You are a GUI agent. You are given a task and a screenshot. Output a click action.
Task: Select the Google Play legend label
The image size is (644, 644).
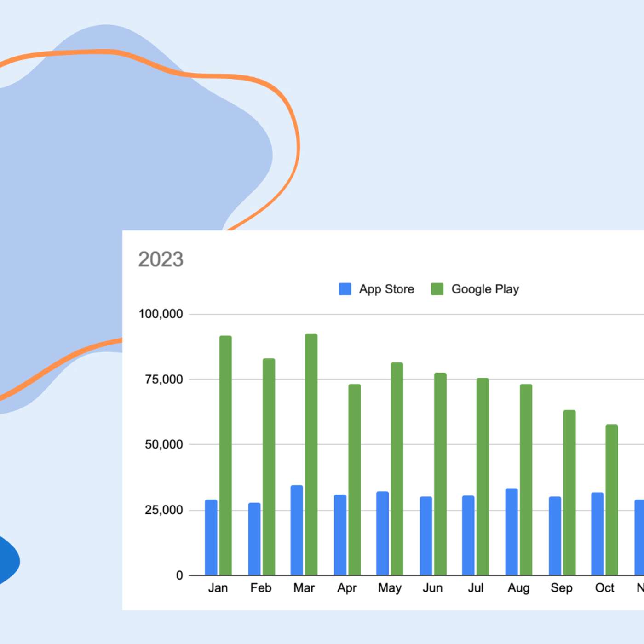(485, 289)
